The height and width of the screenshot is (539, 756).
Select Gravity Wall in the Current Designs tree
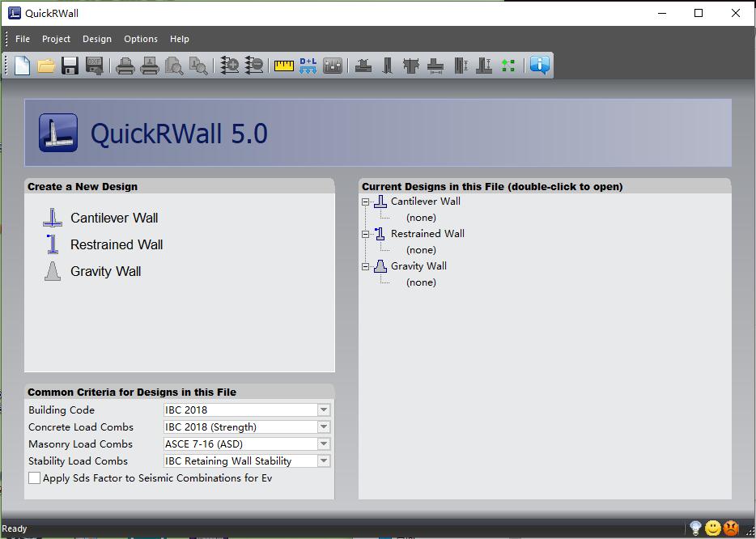tap(418, 266)
